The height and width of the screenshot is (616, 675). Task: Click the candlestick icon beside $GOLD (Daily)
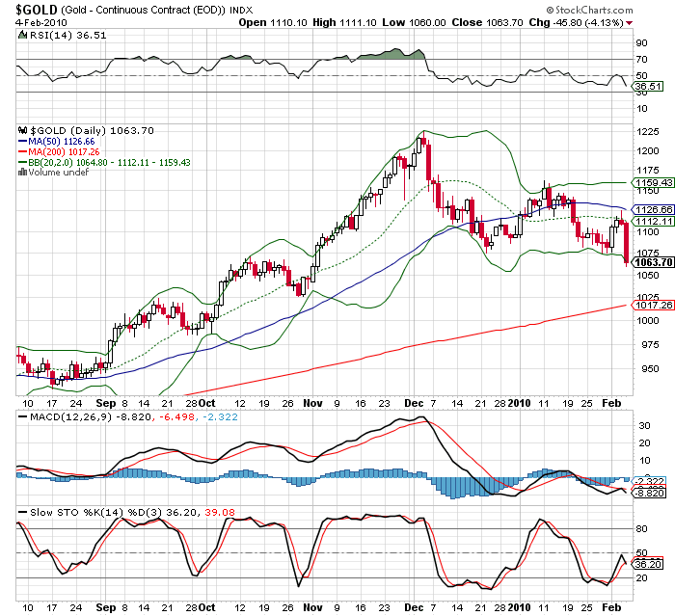click(x=23, y=130)
